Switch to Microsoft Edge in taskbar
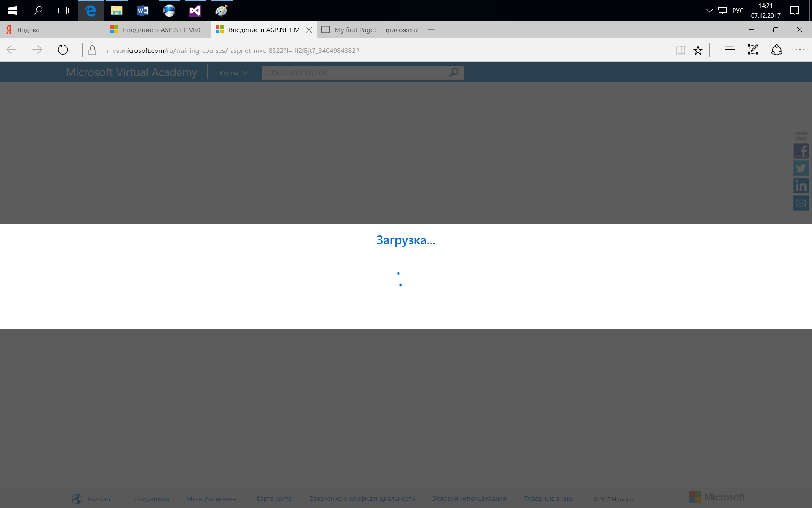This screenshot has height=508, width=812. tap(91, 11)
